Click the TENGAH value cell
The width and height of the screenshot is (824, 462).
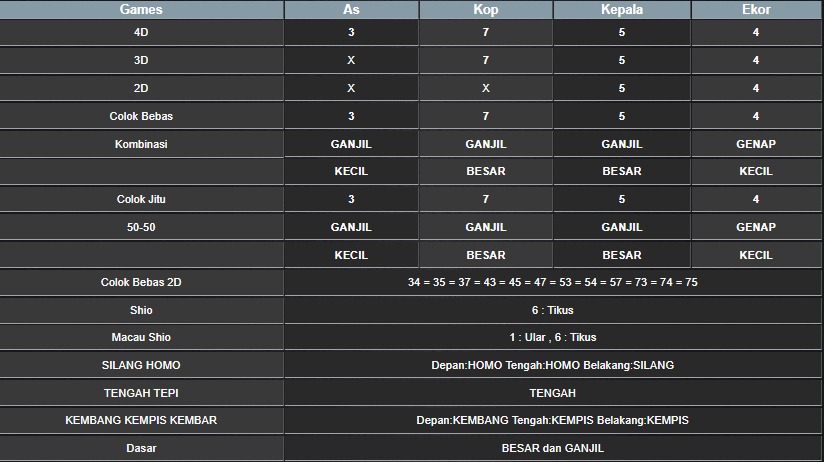click(553, 393)
